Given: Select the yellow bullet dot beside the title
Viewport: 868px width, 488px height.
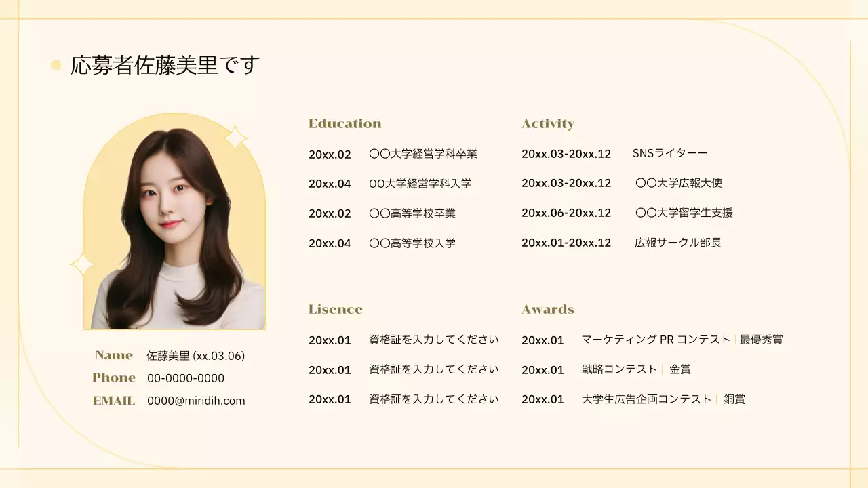Looking at the screenshot, I should click(x=56, y=66).
